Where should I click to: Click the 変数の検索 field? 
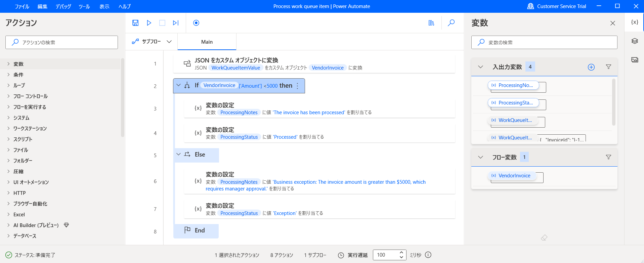(544, 42)
